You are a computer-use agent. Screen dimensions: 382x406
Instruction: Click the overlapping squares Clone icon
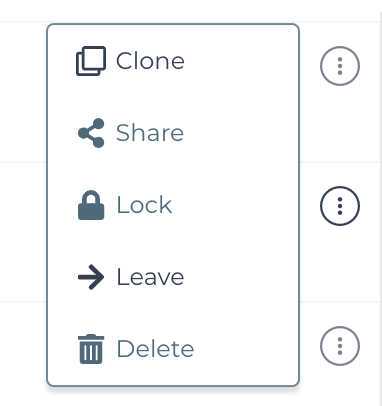(x=91, y=61)
